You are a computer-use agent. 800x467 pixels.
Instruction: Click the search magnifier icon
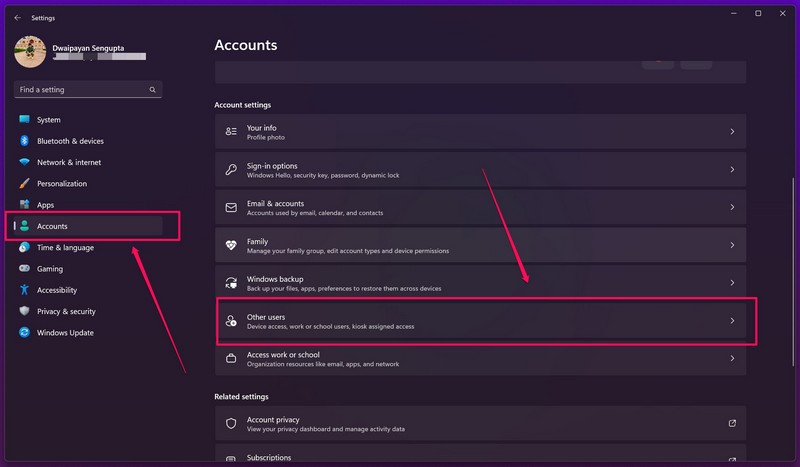(153, 90)
